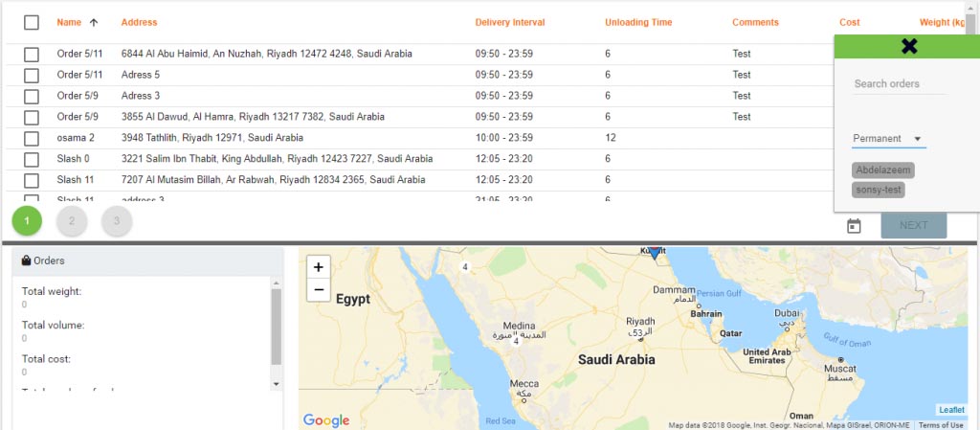Sort by the Comments column header

tap(756, 22)
